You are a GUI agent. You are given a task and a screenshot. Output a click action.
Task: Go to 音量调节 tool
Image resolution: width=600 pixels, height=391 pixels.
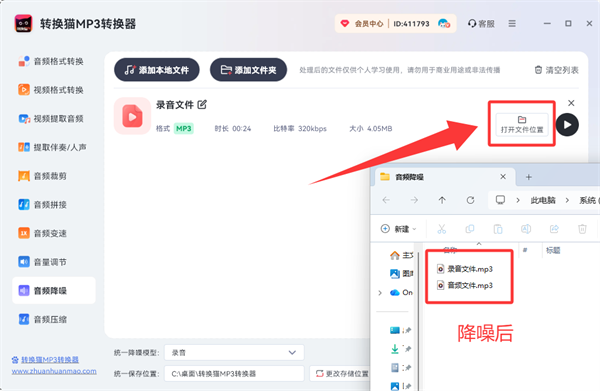click(x=43, y=262)
